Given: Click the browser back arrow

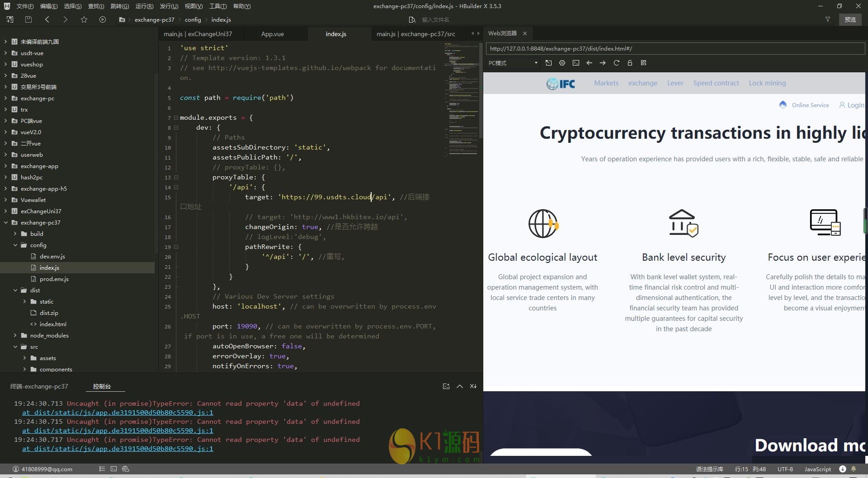Looking at the screenshot, I should click(589, 63).
